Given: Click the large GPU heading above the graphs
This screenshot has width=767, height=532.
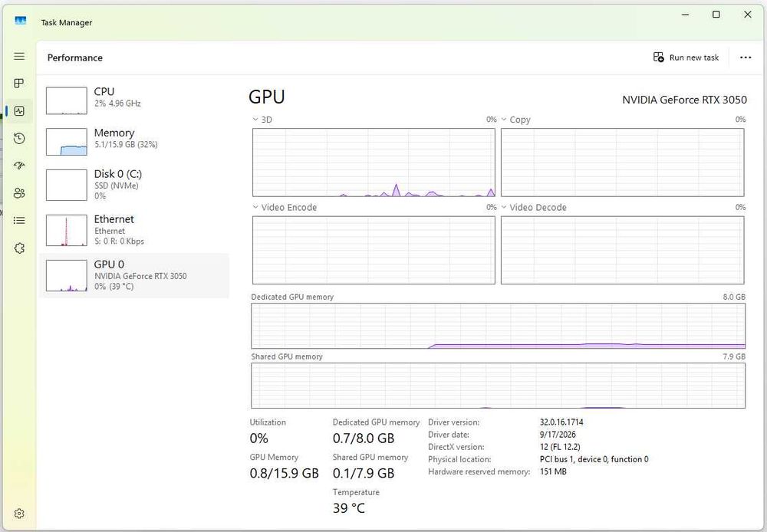Looking at the screenshot, I should pos(267,97).
